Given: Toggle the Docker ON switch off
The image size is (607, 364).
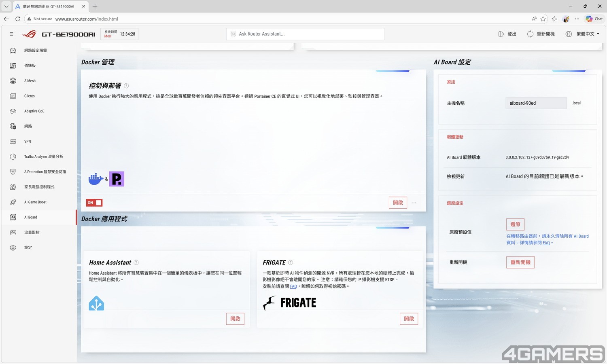Looking at the screenshot, I should click(94, 203).
